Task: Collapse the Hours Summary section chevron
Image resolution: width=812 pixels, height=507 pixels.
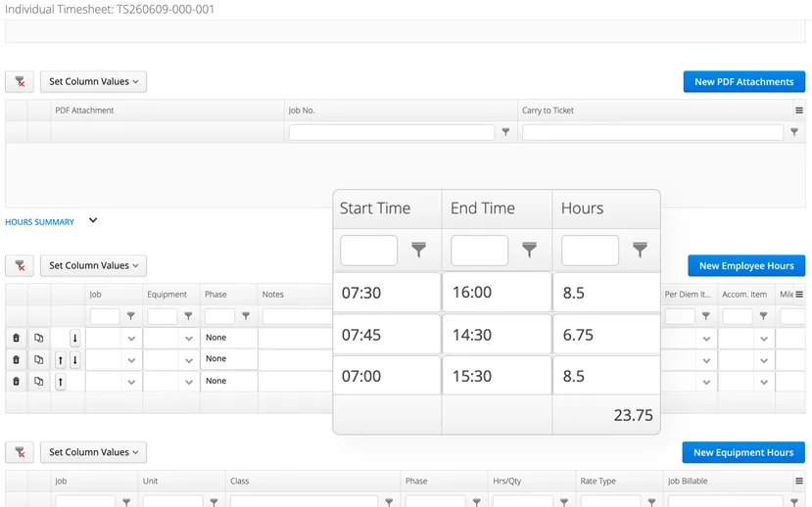Action: coord(93,220)
